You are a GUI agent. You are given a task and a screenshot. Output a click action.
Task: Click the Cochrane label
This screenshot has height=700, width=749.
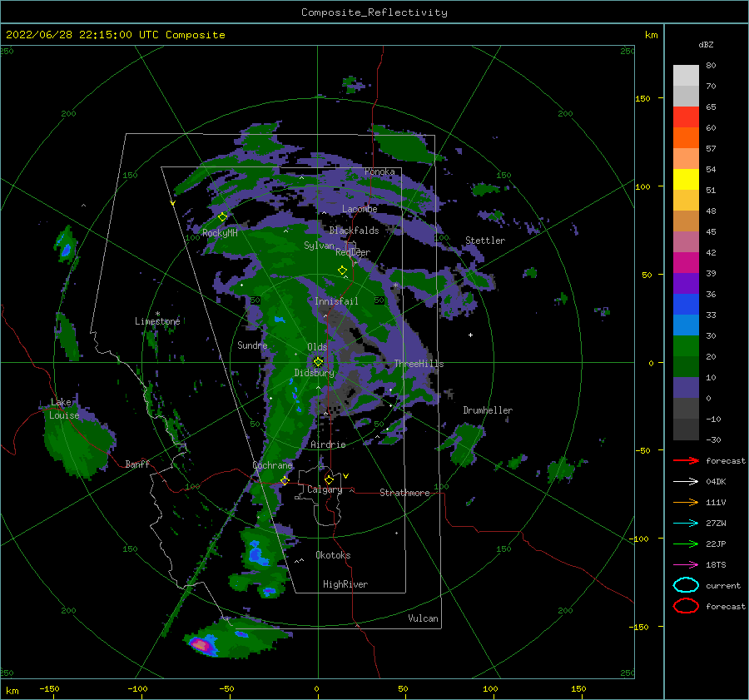pos(272,465)
